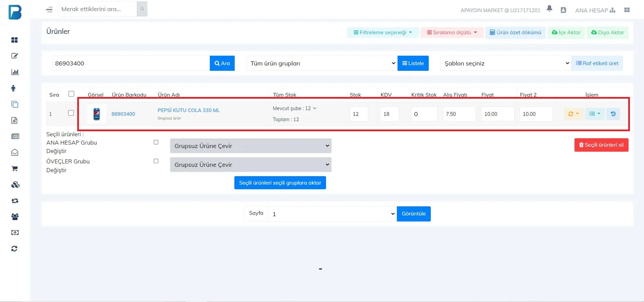Image resolution: width=644 pixels, height=302 pixels.
Task: Click the magnifier button beside label search
Action: point(142,9)
